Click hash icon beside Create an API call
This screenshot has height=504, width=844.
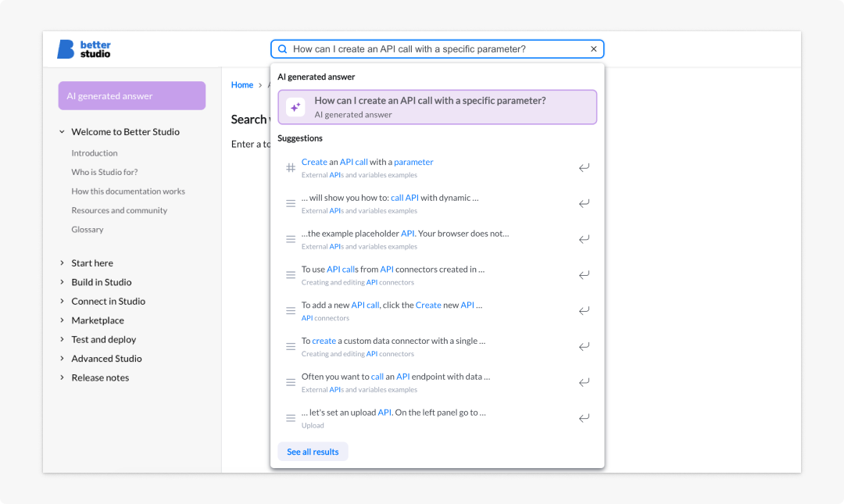(291, 167)
